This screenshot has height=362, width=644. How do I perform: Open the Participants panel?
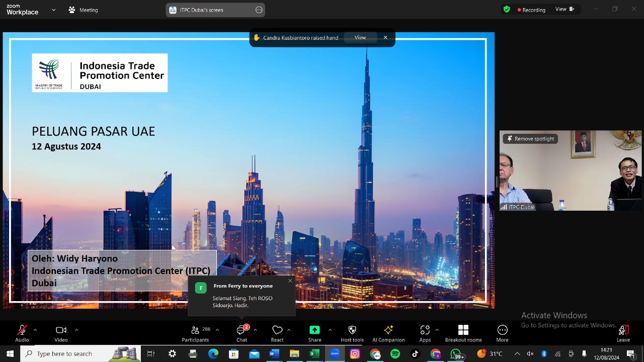point(195,333)
